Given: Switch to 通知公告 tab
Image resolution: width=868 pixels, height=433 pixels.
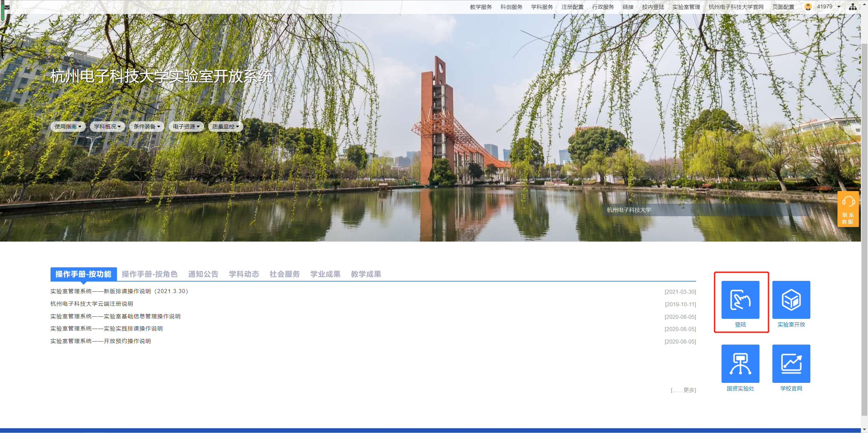Looking at the screenshot, I should point(203,274).
